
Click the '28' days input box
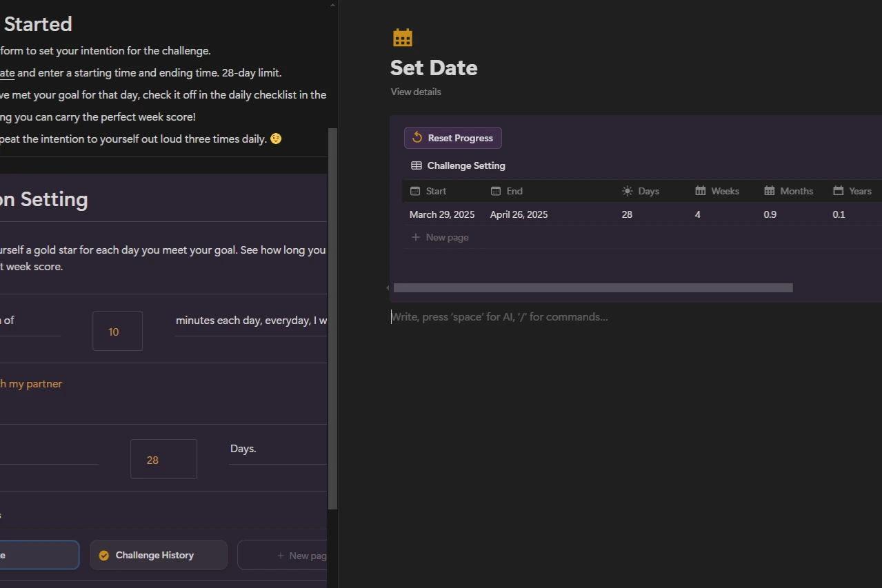(163, 459)
